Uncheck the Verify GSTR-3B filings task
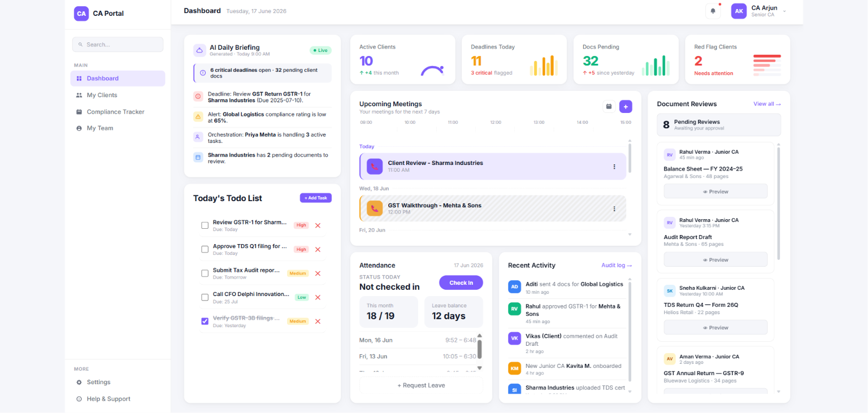The image size is (868, 413). [205, 321]
